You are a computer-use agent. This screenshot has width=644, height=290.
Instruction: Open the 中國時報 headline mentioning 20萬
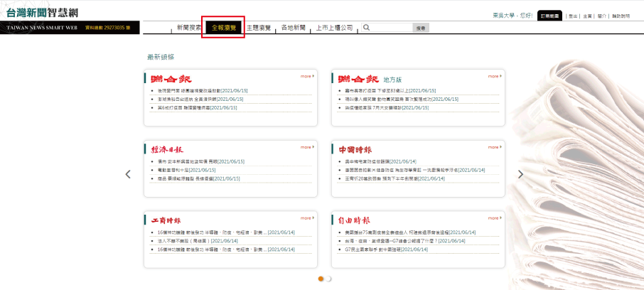point(395,178)
